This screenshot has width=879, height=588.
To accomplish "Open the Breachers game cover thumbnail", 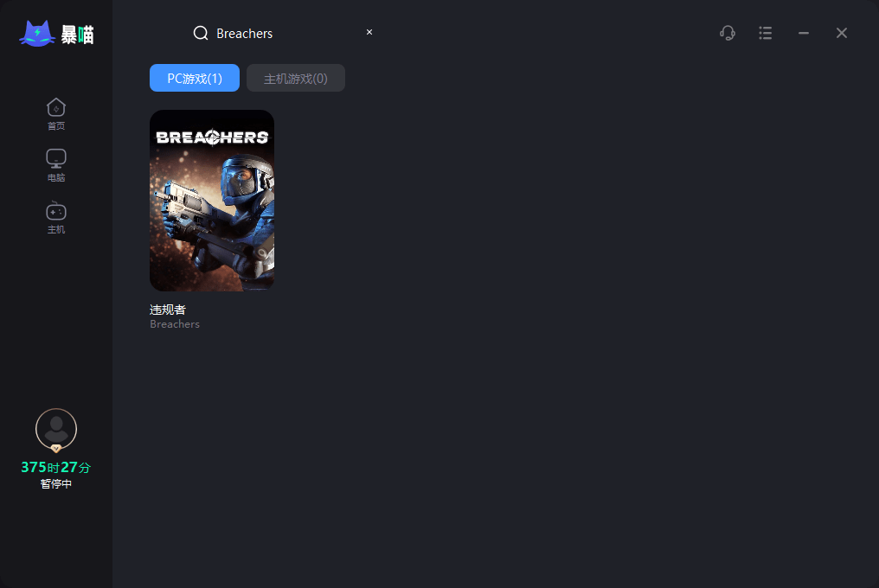I will coord(212,200).
